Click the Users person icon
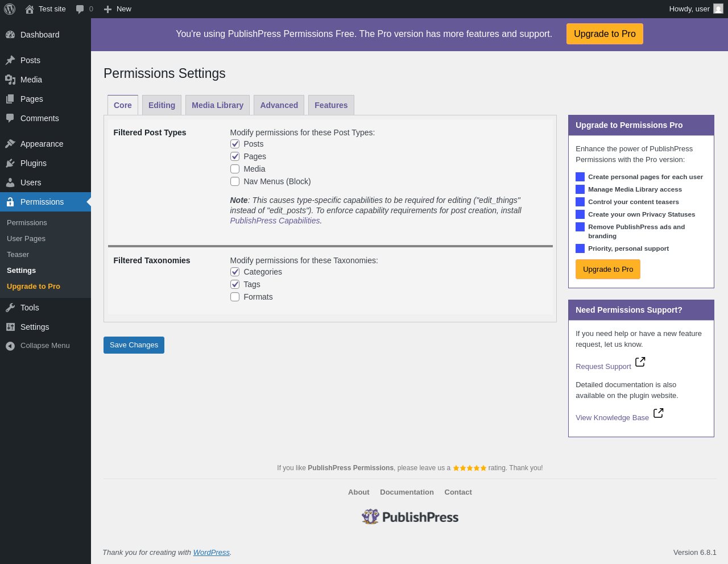The height and width of the screenshot is (564, 728). click(x=10, y=183)
